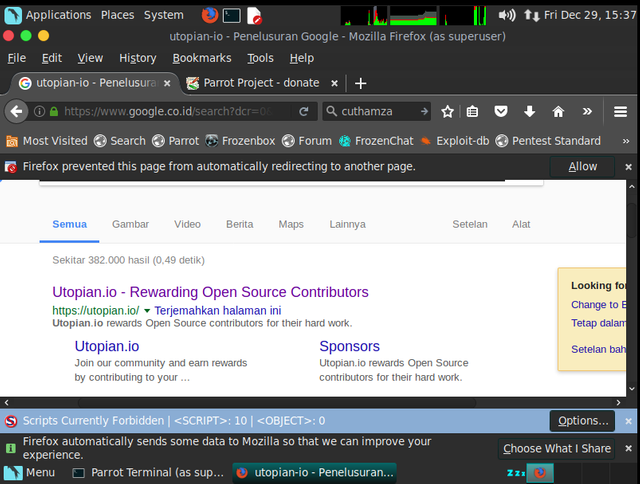The width and height of the screenshot is (640, 484).
Task: Expand the bookmarks toolbar overflow chevron
Action: pos(626,141)
